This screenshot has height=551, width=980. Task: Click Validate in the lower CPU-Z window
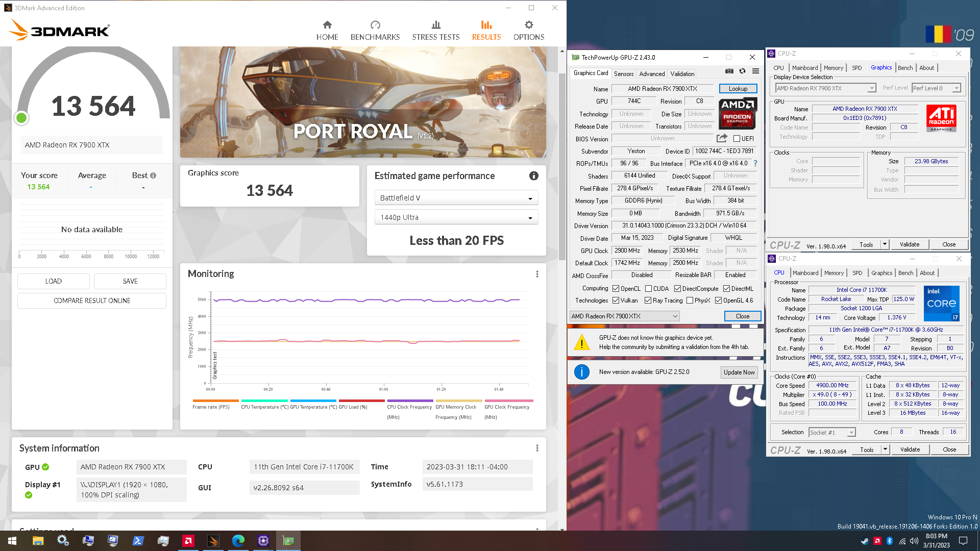pyautogui.click(x=910, y=449)
